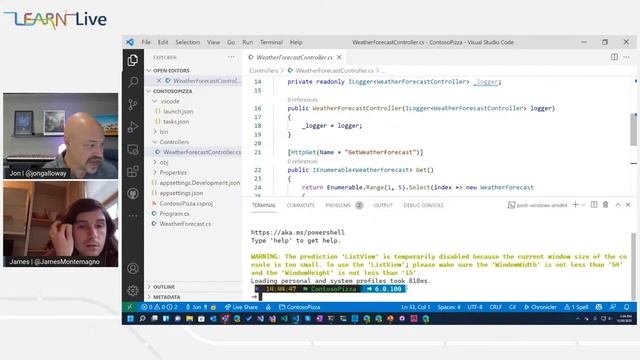This screenshot has width=640, height=360.
Task: Open Windows taskbar search
Action: [142, 319]
